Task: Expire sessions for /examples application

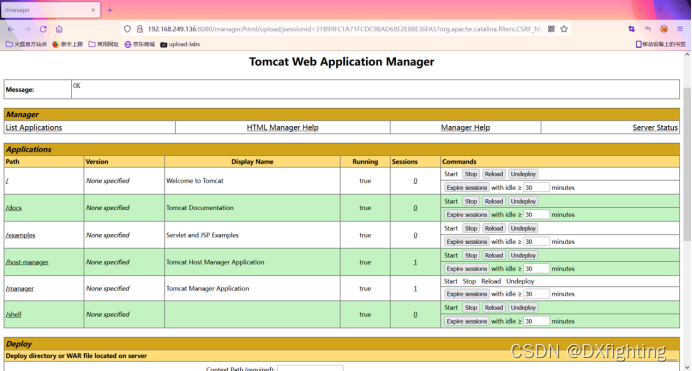Action: pyautogui.click(x=466, y=242)
